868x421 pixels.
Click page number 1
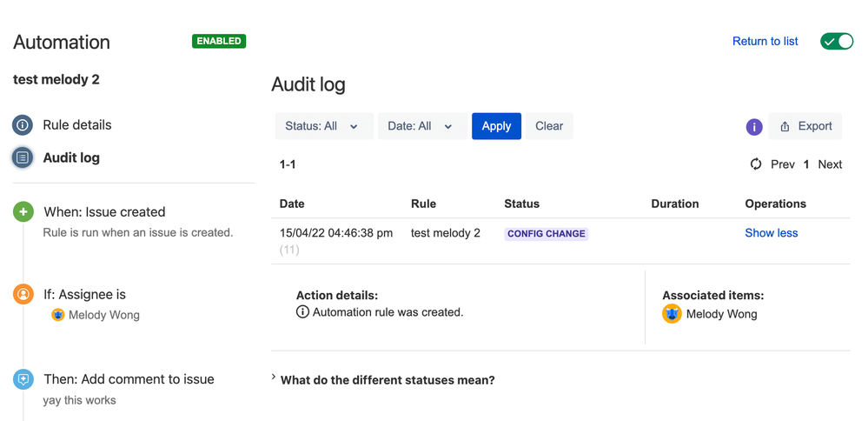(806, 164)
